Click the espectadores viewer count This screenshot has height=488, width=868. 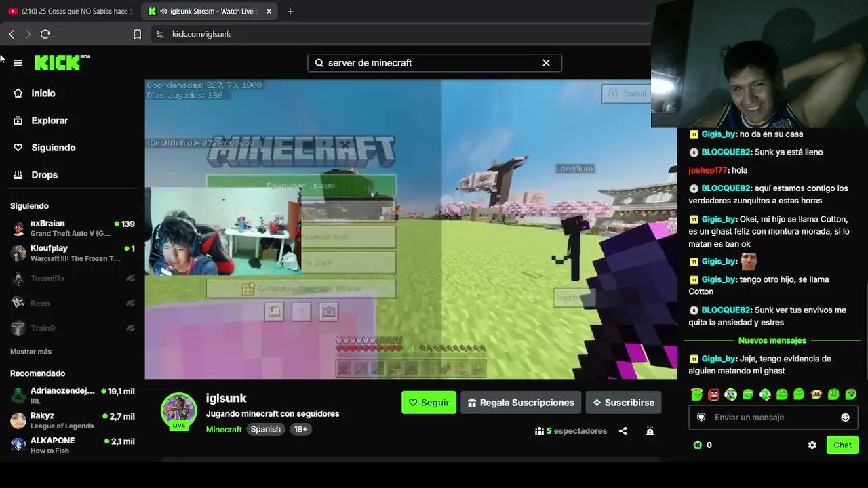(570, 431)
